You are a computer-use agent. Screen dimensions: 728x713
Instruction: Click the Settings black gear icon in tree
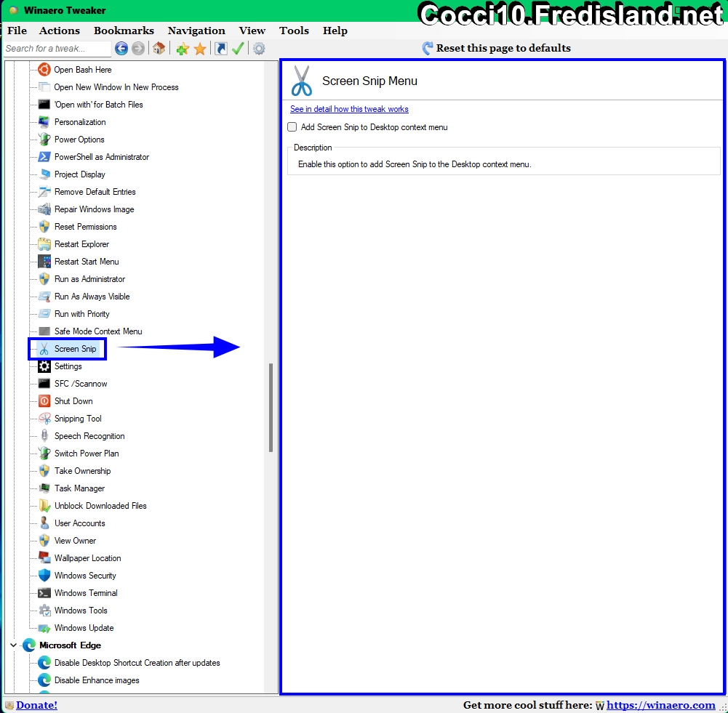point(44,366)
